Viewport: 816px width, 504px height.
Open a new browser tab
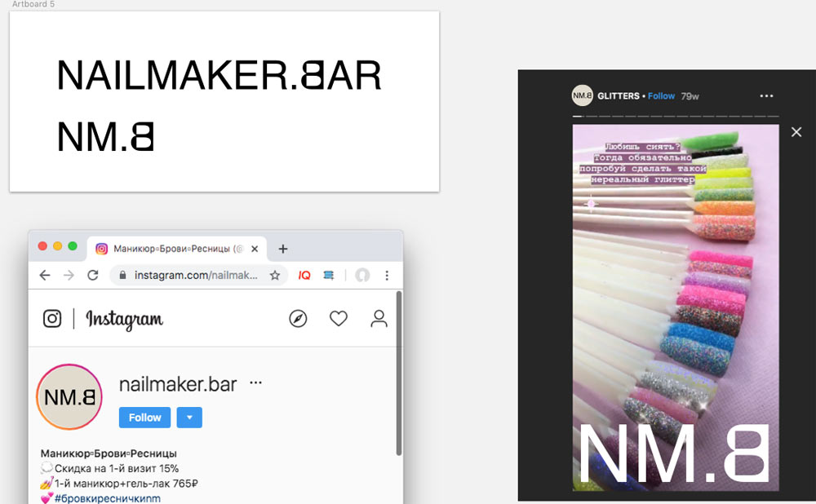pyautogui.click(x=283, y=249)
